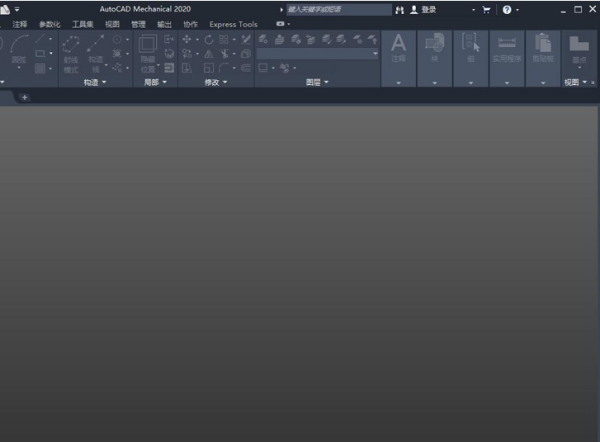Viewport: 600px width, 442px height.
Task: Click the 登录 sign-in button
Action: point(424,9)
